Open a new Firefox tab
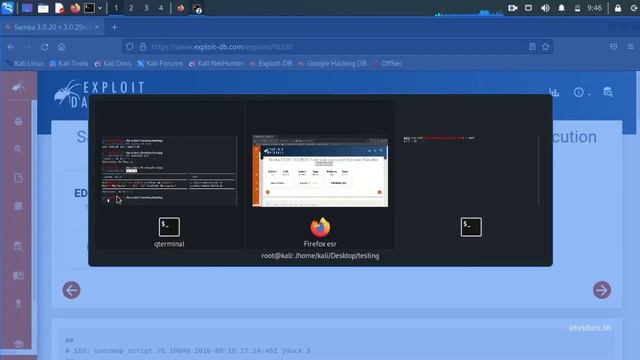 [x=115, y=27]
